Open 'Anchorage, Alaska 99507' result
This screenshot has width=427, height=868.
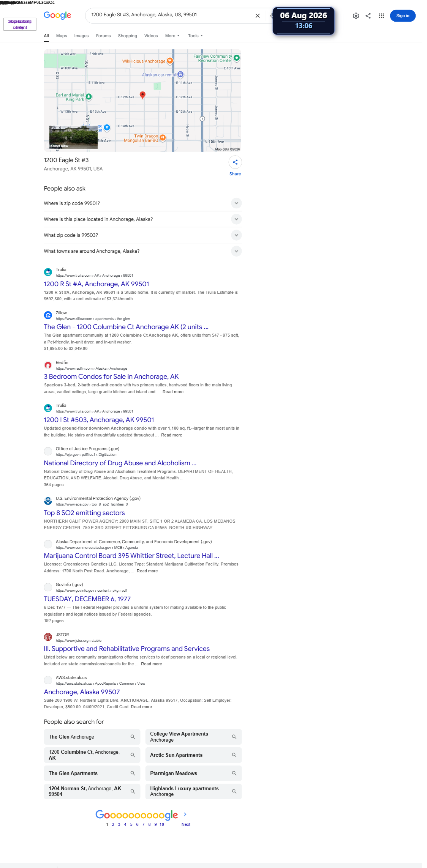pos(82,692)
